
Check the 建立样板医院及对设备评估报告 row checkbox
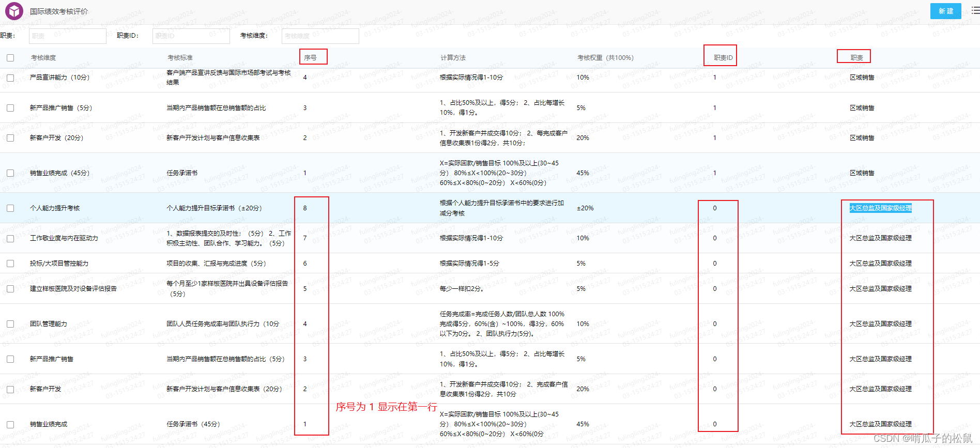[10, 289]
